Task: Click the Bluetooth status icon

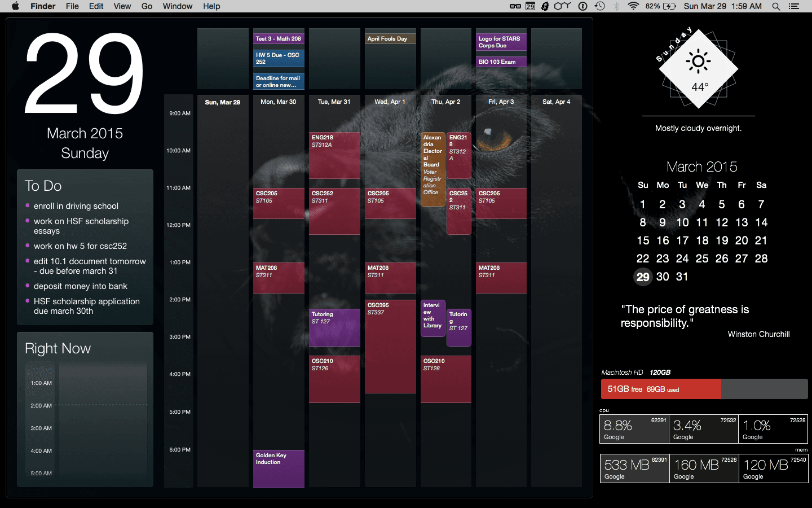Action: click(x=616, y=6)
